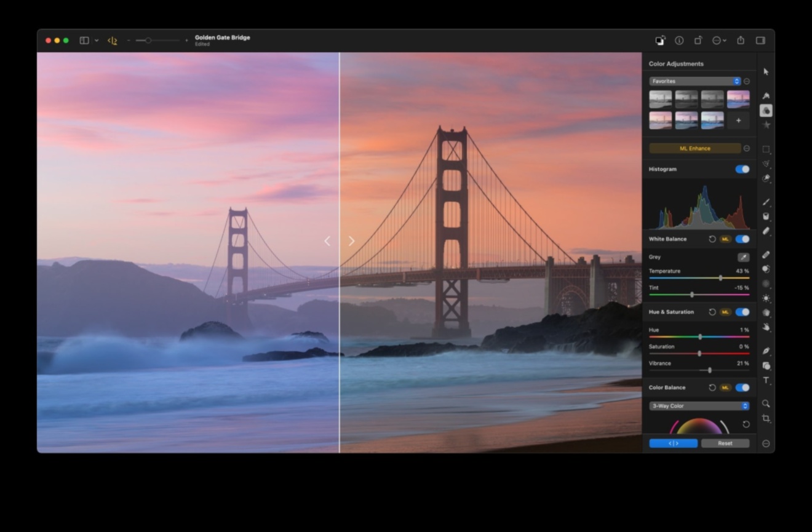Click the Temperature slider handle
The width and height of the screenshot is (812, 532).
tap(720, 278)
